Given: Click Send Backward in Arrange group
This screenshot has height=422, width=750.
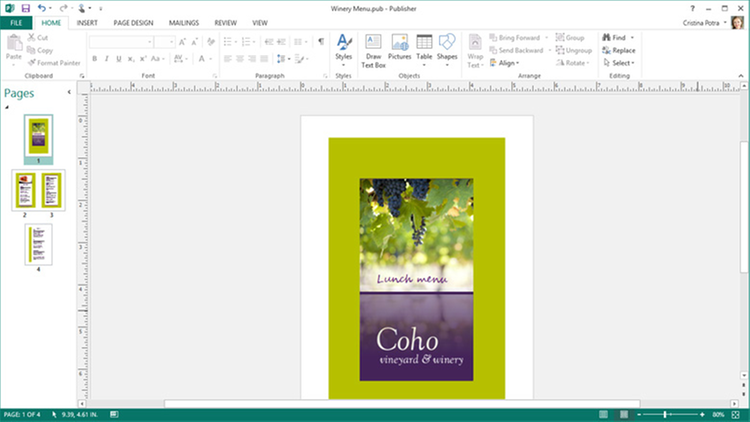Looking at the screenshot, I should point(516,50).
